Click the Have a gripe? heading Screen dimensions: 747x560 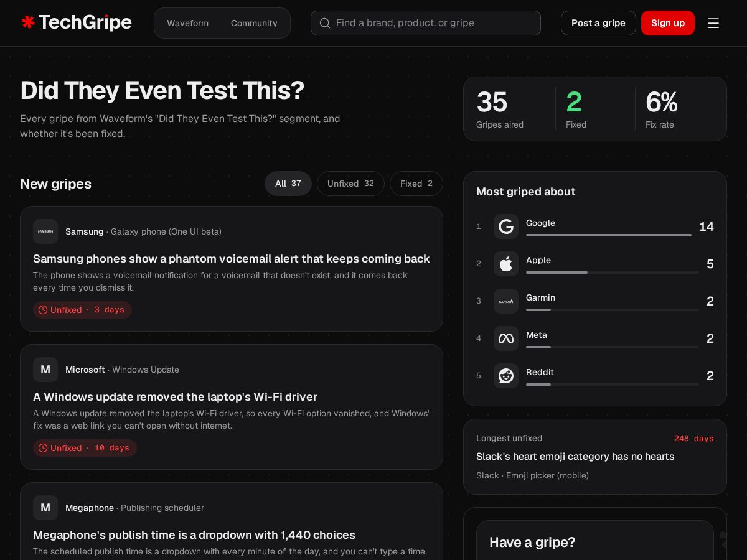532,543
